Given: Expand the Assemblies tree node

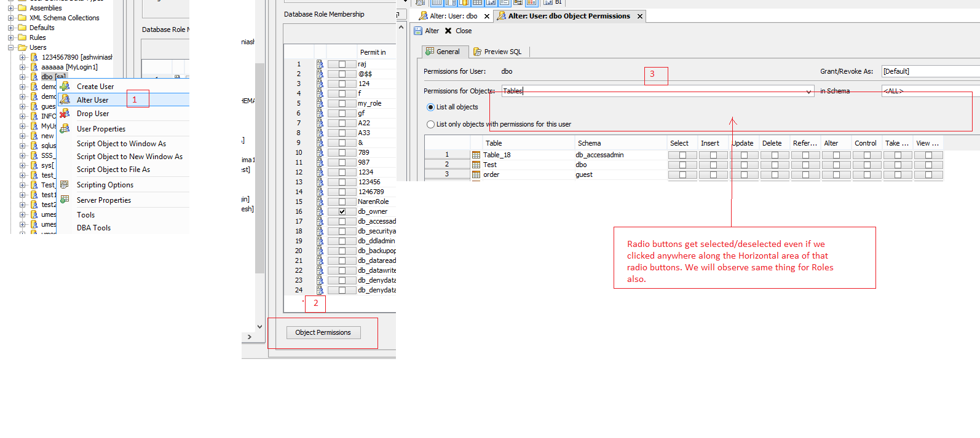Looking at the screenshot, I should pyautogui.click(x=10, y=8).
